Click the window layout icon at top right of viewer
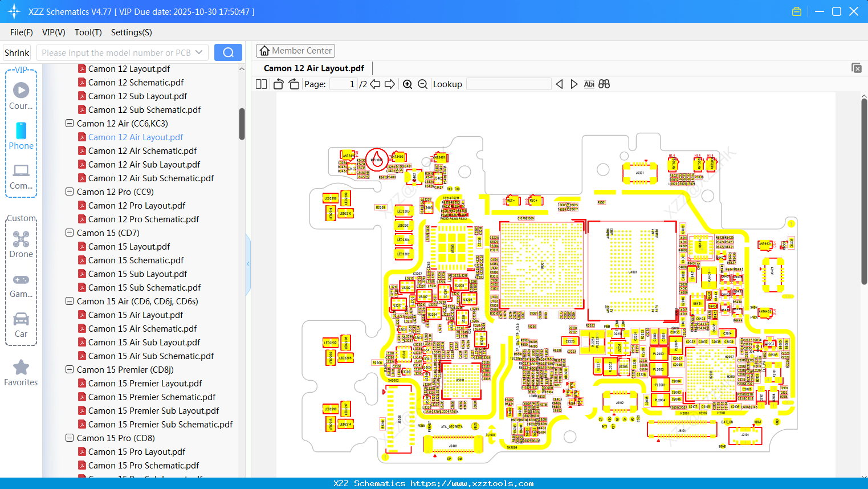This screenshot has height=489, width=868. [x=856, y=68]
